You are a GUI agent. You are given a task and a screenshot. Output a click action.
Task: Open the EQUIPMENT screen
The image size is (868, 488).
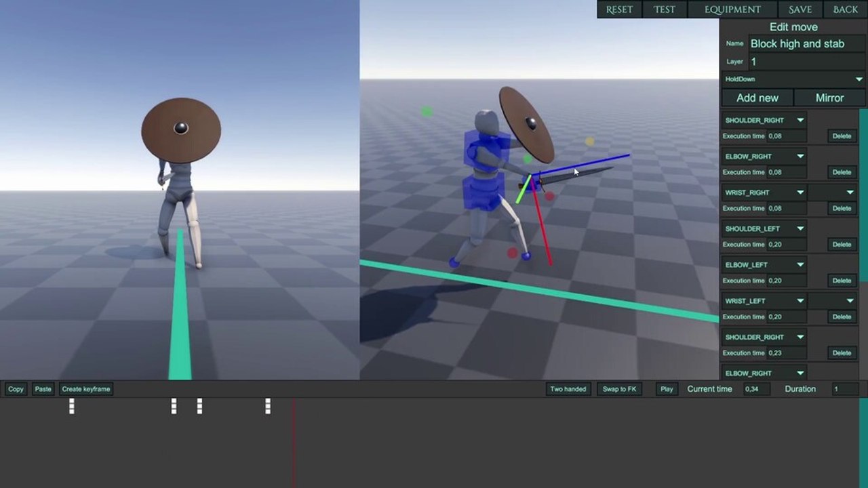click(x=732, y=9)
